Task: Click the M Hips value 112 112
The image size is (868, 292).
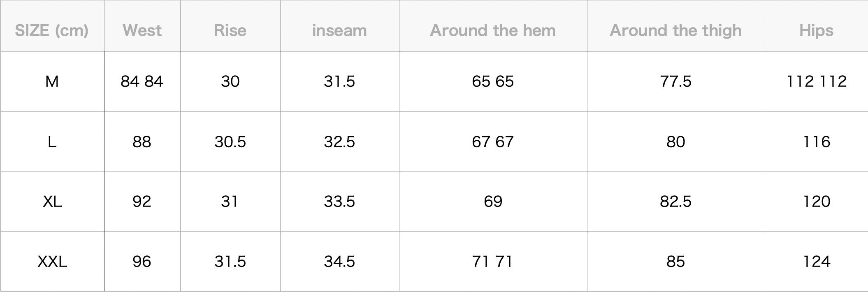Action: (x=817, y=81)
